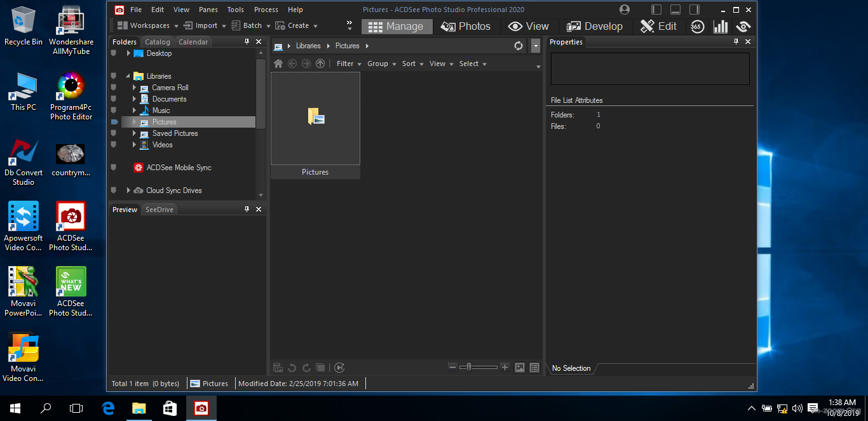Click the zoom out minus button

tap(452, 367)
